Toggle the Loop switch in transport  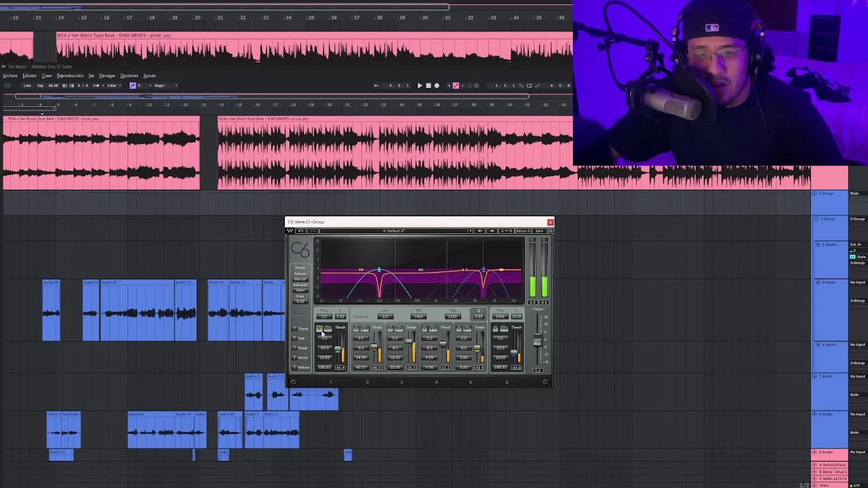(x=529, y=85)
